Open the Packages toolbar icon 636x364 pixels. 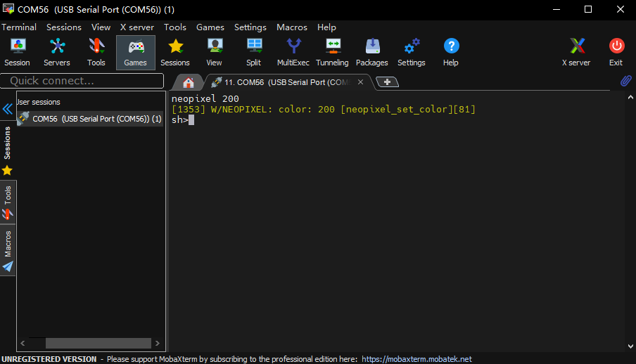(372, 52)
